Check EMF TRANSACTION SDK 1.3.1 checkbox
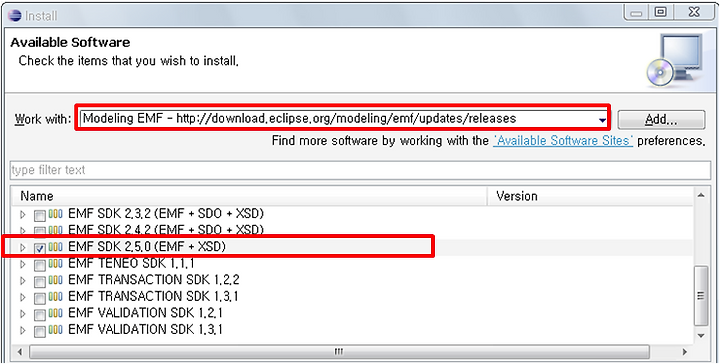Viewport: 720px width, 364px height. (x=40, y=298)
